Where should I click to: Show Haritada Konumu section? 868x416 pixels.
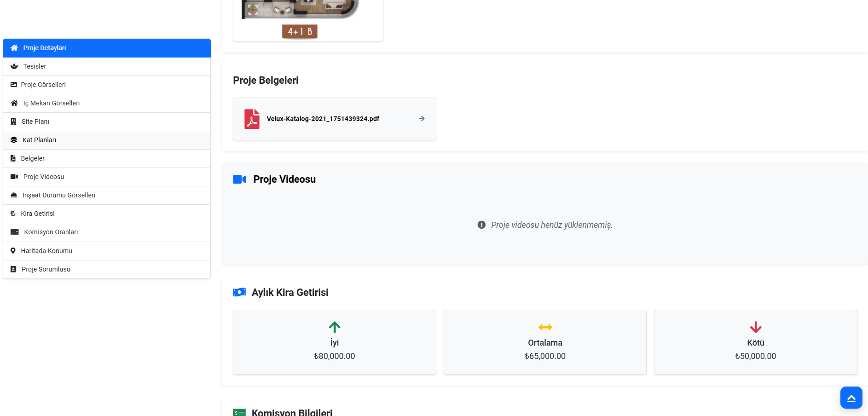[107, 251]
